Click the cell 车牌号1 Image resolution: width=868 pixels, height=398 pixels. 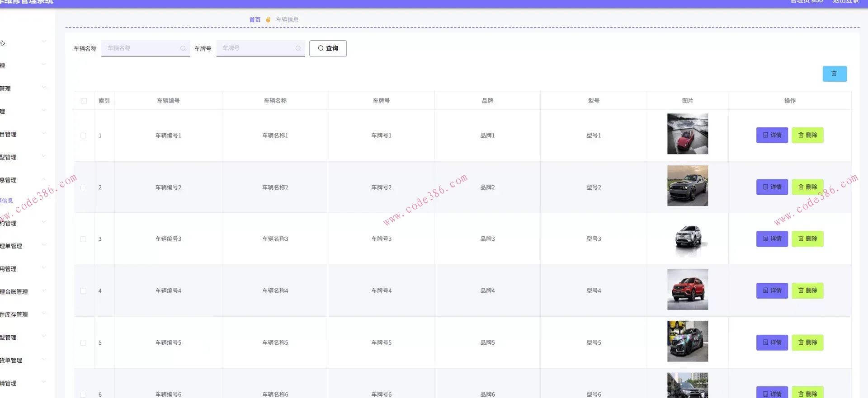382,136
